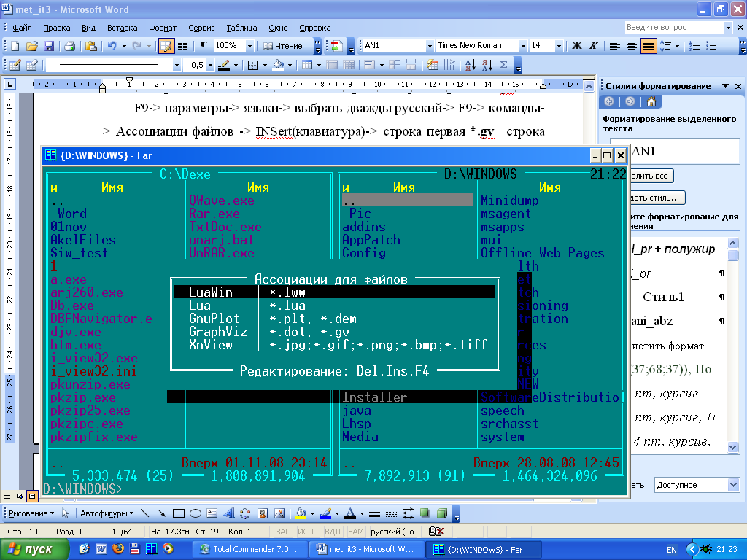This screenshot has height=560, width=747.
Task: Save the document with floppy icon
Action: 49,46
